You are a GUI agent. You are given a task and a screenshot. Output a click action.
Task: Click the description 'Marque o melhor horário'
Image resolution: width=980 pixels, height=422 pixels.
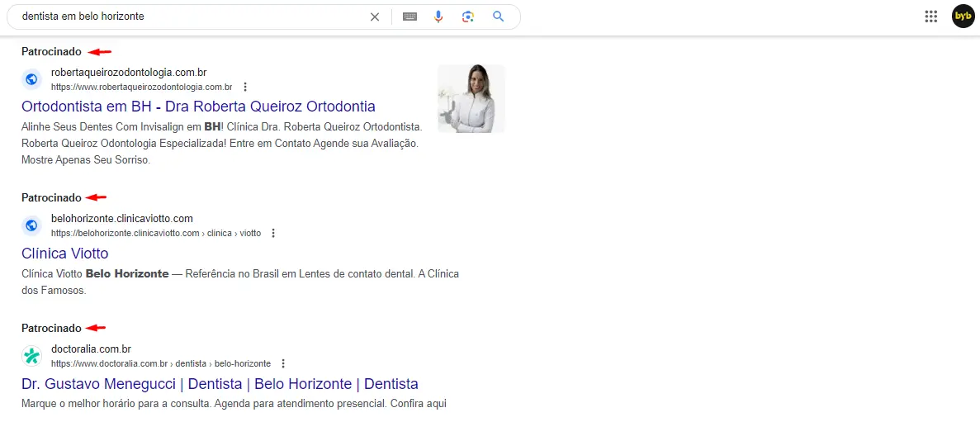pos(234,403)
